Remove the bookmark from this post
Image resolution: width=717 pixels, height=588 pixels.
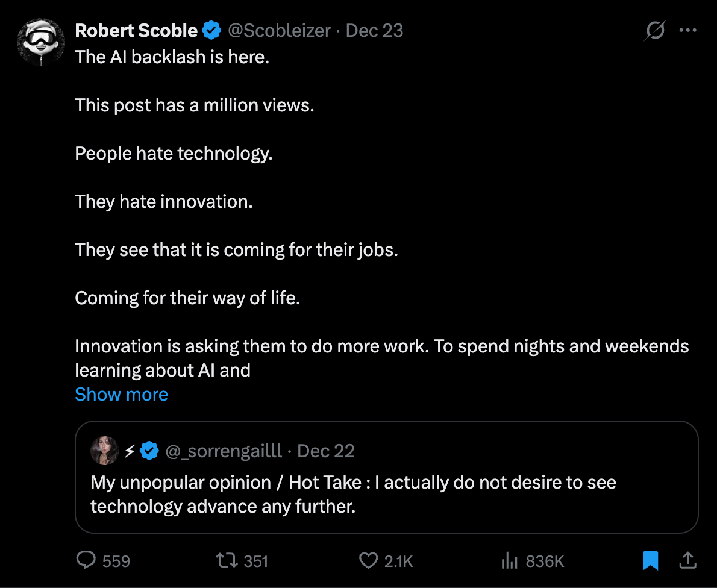pyautogui.click(x=650, y=561)
